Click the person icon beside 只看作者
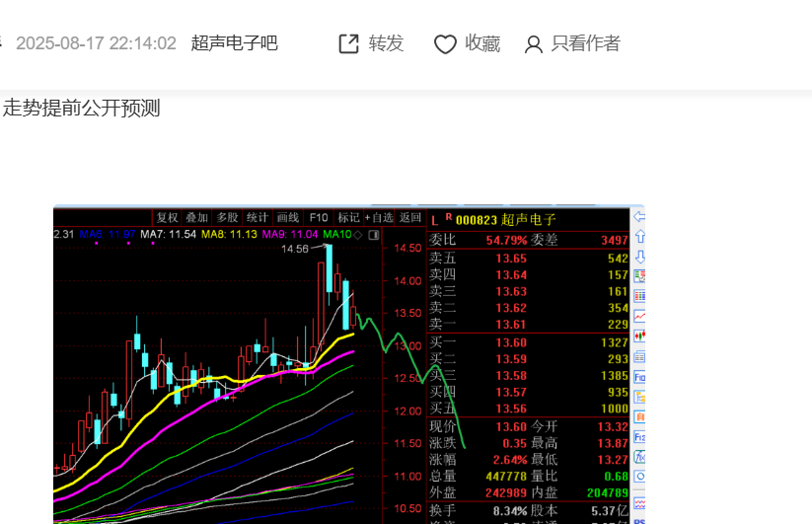This screenshot has width=812, height=524. 534,44
